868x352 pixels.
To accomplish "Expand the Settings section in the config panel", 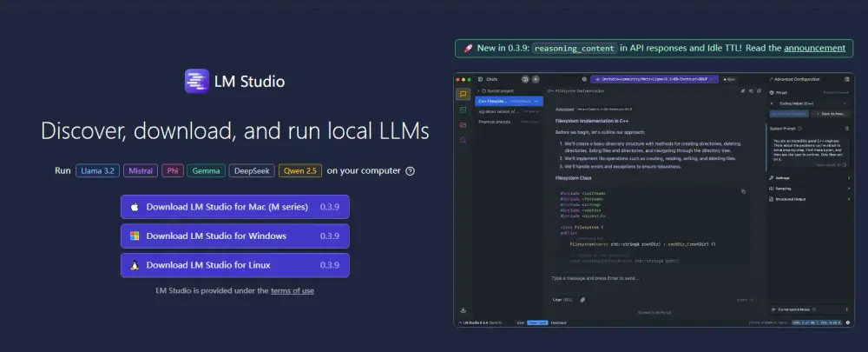I will click(809, 178).
